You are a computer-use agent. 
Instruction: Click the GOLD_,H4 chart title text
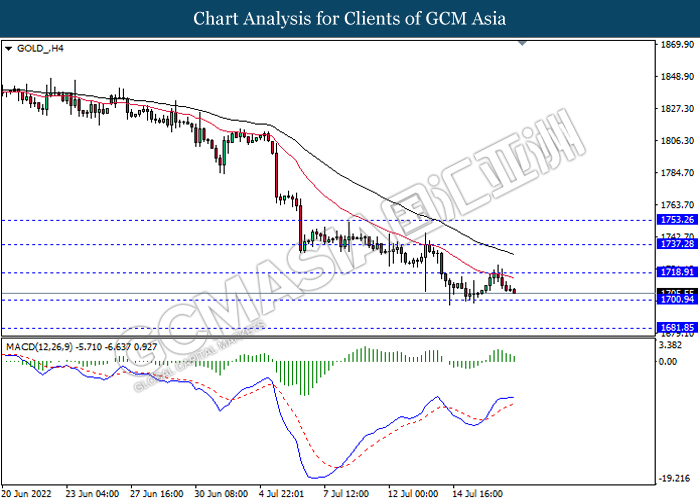click(40, 48)
